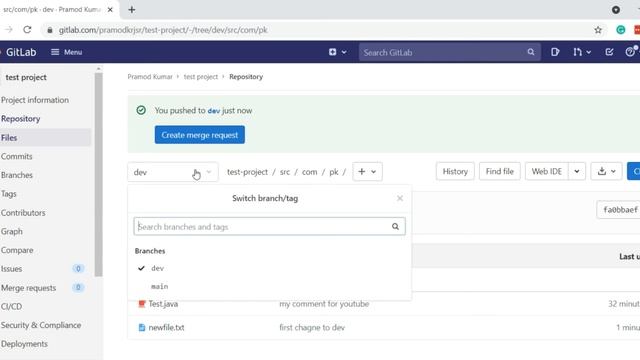Open add file plus dropdown
Image resolution: width=640 pixels, height=360 pixels.
click(367, 171)
